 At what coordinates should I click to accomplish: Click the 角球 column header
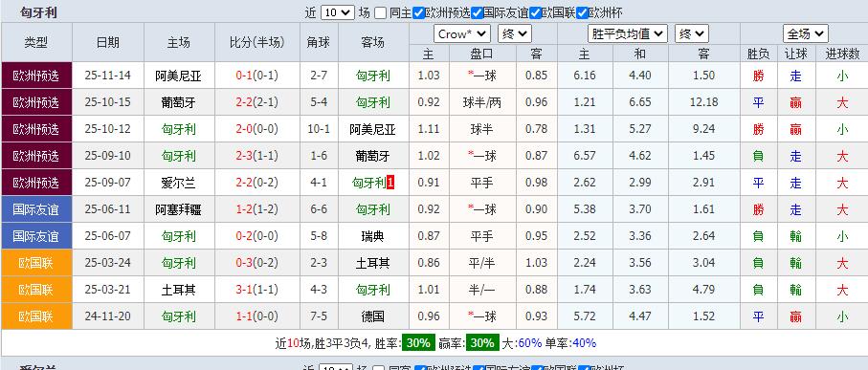[319, 42]
